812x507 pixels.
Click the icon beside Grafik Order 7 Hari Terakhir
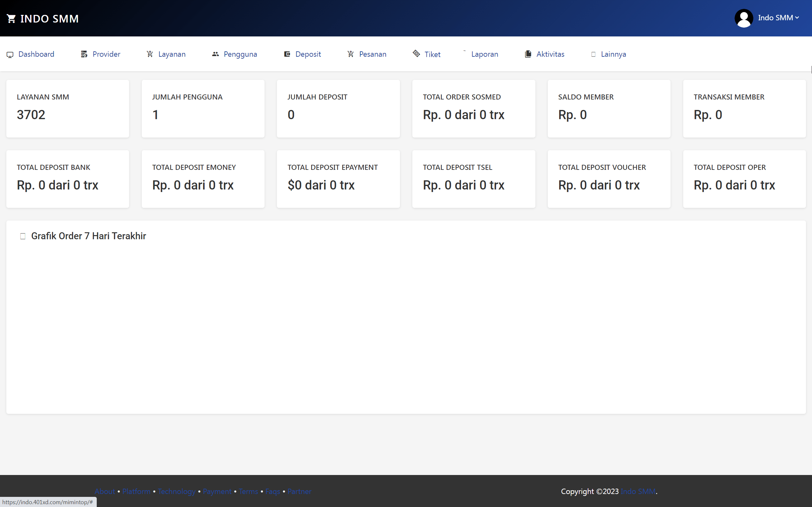tap(23, 236)
